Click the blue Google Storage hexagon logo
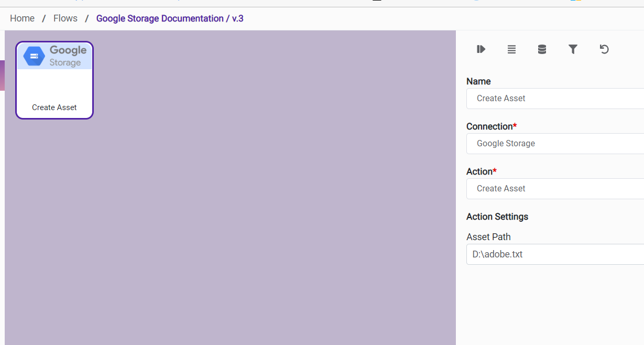The width and height of the screenshot is (644, 345). coord(34,56)
